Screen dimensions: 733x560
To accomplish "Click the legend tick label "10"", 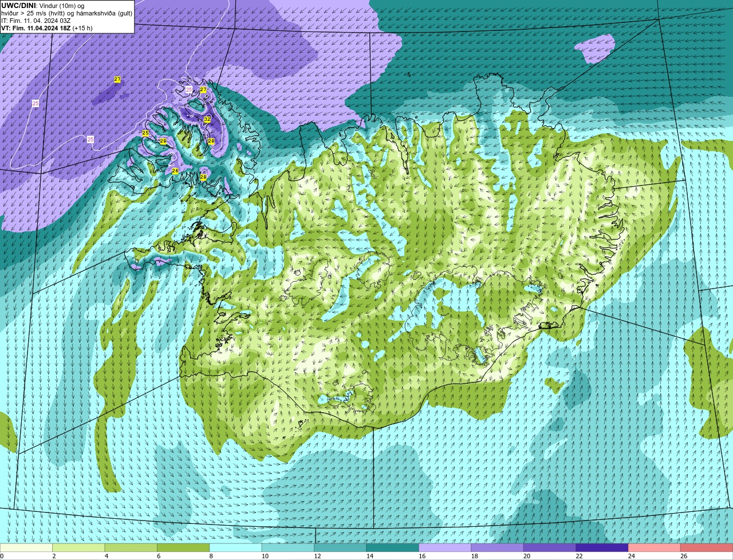I will [265, 556].
